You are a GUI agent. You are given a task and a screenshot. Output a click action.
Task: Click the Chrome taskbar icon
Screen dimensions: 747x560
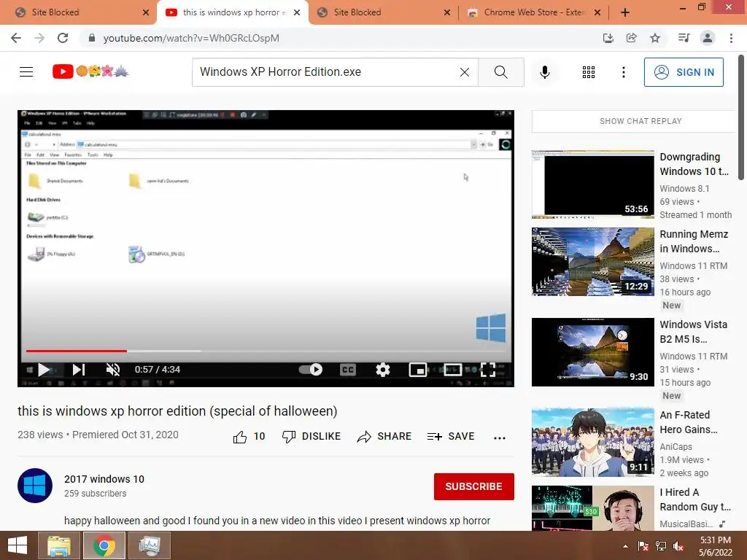(x=104, y=545)
